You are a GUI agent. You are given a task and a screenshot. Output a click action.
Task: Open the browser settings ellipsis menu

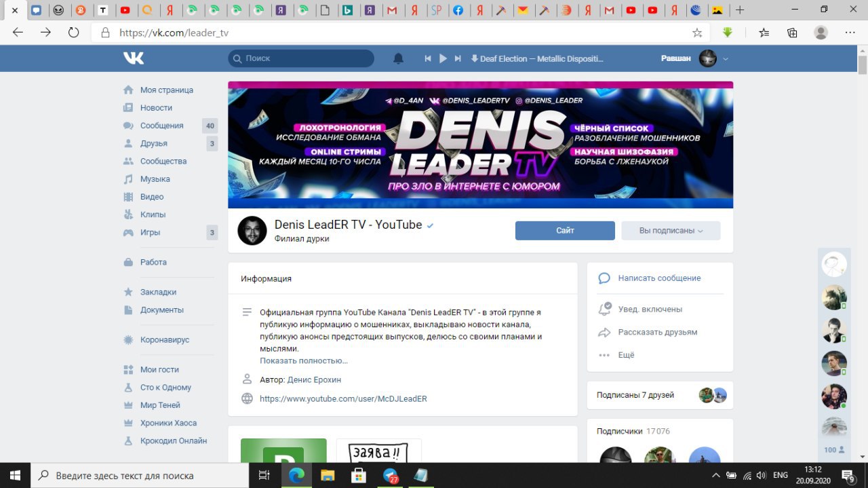point(850,33)
